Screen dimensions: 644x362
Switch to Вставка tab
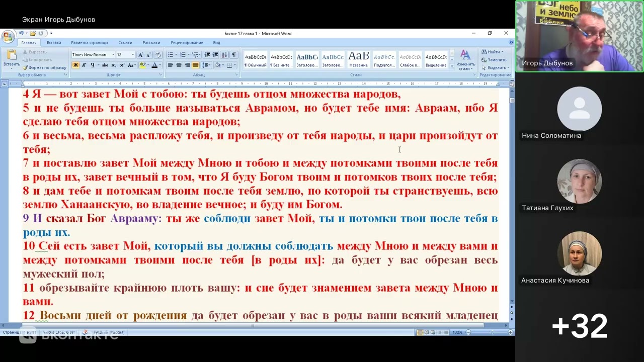[x=54, y=43]
